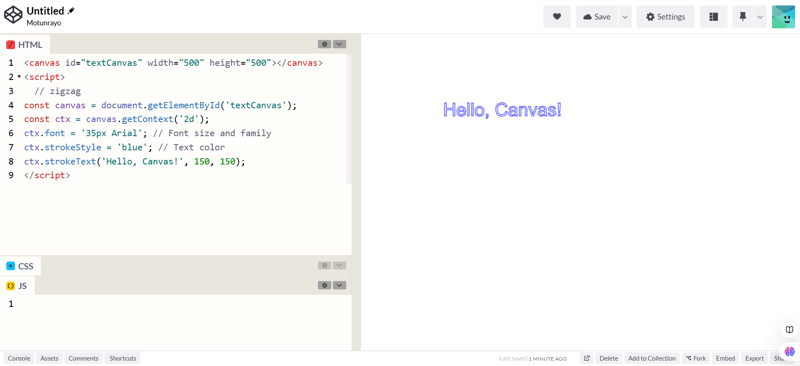Edit the pen title with pencil icon
This screenshot has width=800, height=366.
pos(71,11)
